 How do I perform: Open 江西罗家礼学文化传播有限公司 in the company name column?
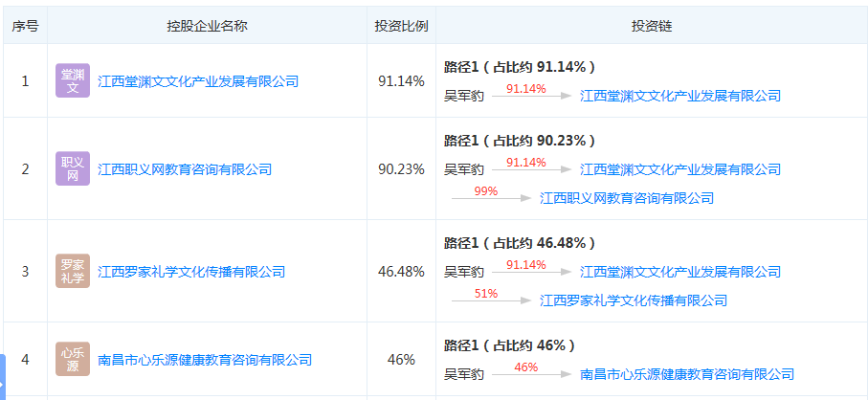pyautogui.click(x=191, y=272)
